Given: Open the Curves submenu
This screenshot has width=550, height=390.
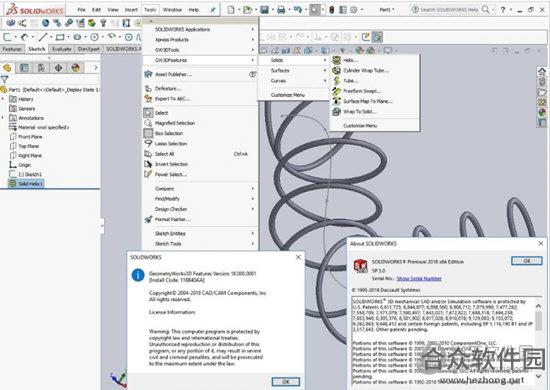Looking at the screenshot, I should point(294,81).
